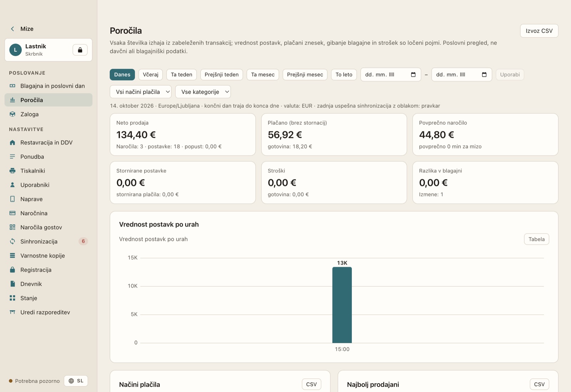Image resolution: width=571 pixels, height=392 pixels.
Task: Open calendar picker in start date field
Action: click(x=413, y=75)
